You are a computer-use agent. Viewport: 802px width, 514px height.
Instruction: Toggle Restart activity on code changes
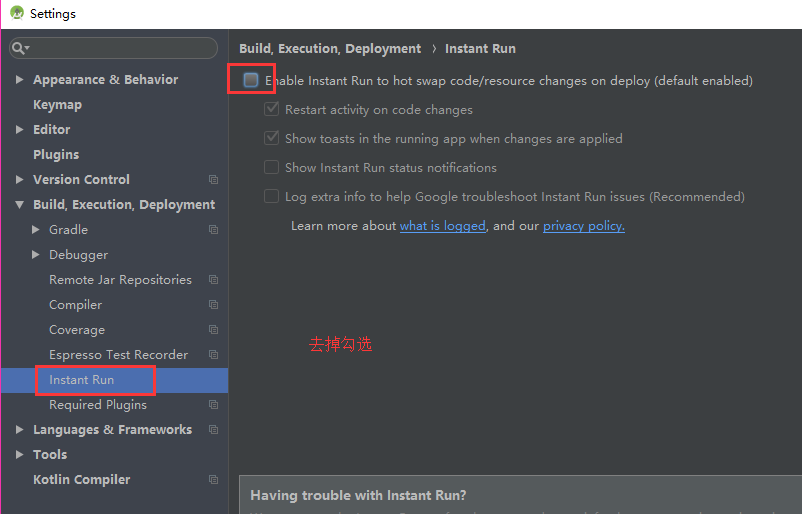[271, 109]
